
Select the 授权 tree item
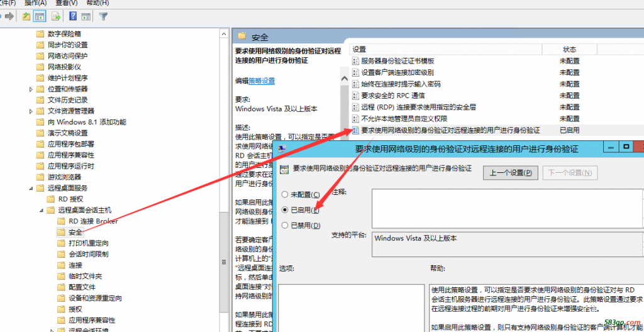tap(75, 309)
